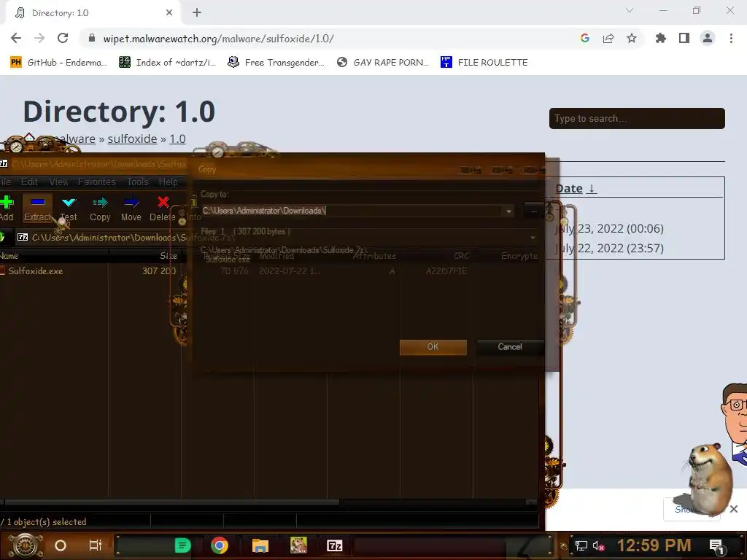Screen dimensions: 747x560
Task: Click the 7-Zip horizontal scrollbar
Action: point(171,502)
